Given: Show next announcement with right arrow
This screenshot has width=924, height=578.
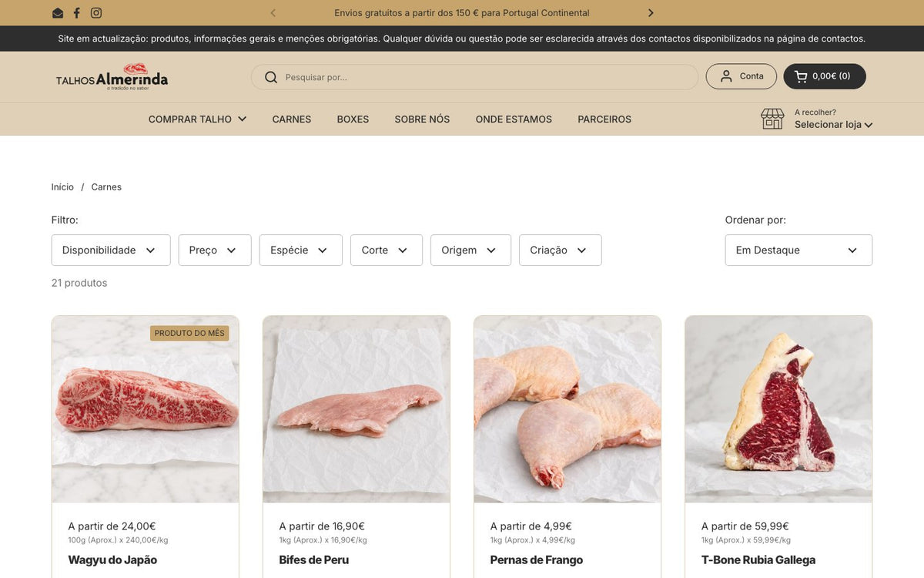Looking at the screenshot, I should [651, 13].
